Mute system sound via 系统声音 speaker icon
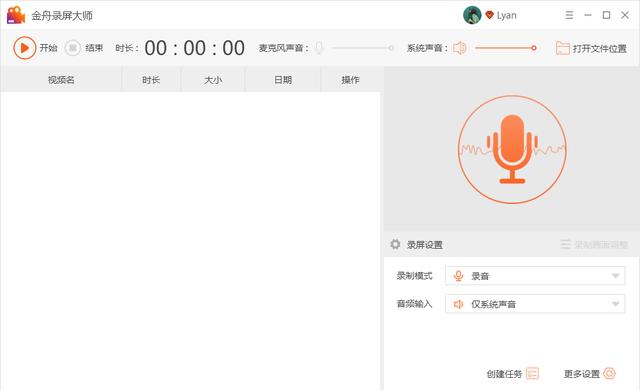 point(460,48)
